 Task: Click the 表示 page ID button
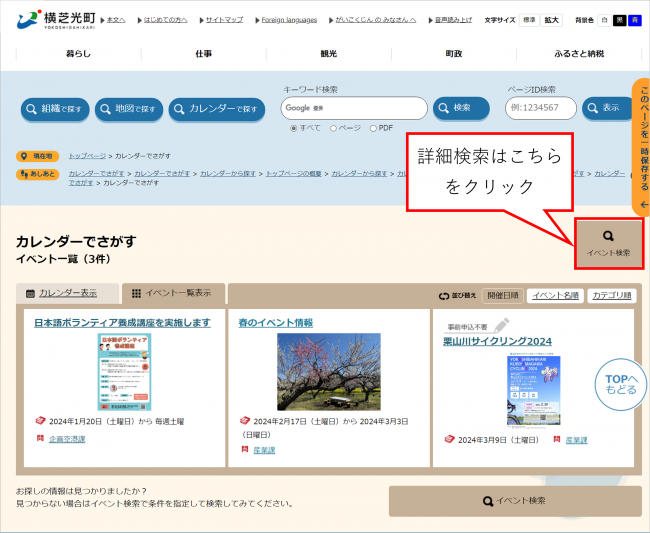click(x=608, y=107)
